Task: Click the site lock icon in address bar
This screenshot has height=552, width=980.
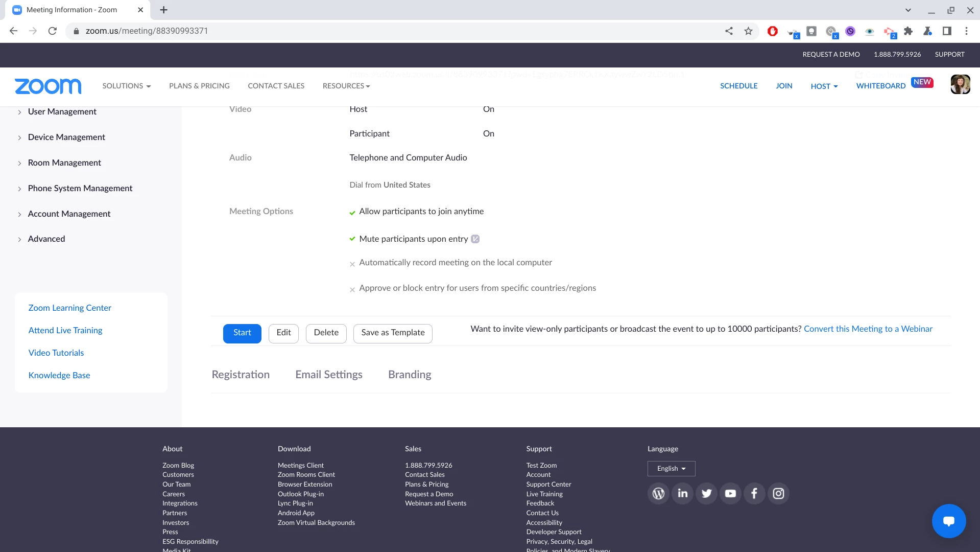Action: click(76, 31)
